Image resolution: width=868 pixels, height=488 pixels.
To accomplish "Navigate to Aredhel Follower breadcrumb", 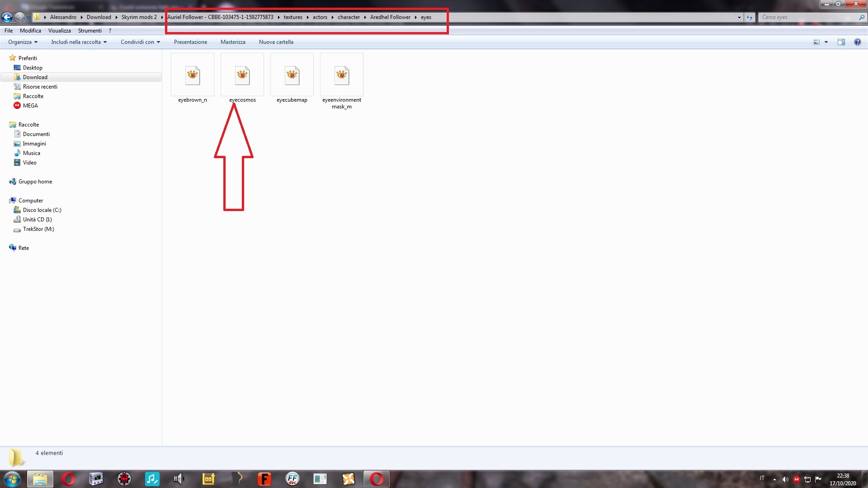I will (390, 17).
